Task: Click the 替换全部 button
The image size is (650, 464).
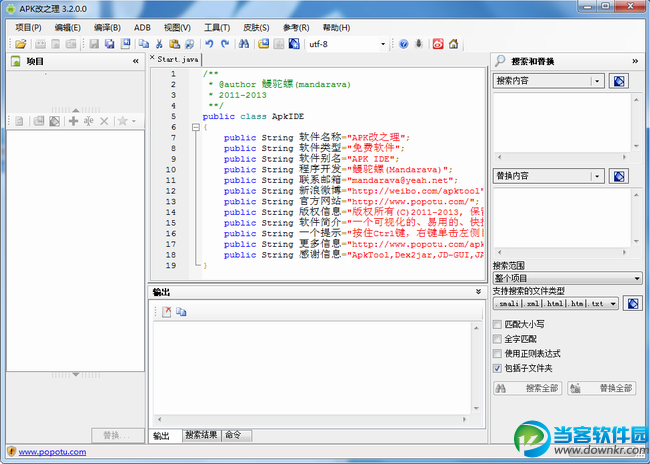Action: click(601, 388)
